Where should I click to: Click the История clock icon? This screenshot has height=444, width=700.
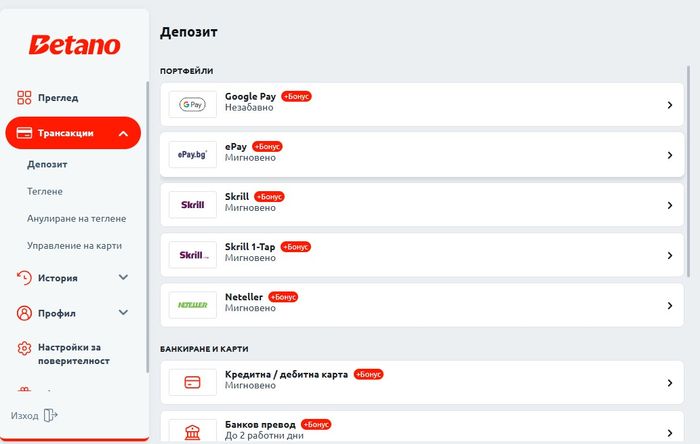pos(24,278)
